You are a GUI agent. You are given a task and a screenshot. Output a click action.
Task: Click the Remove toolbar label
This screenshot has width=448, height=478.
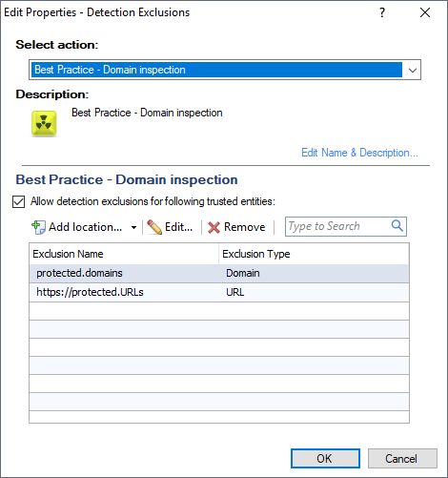244,227
